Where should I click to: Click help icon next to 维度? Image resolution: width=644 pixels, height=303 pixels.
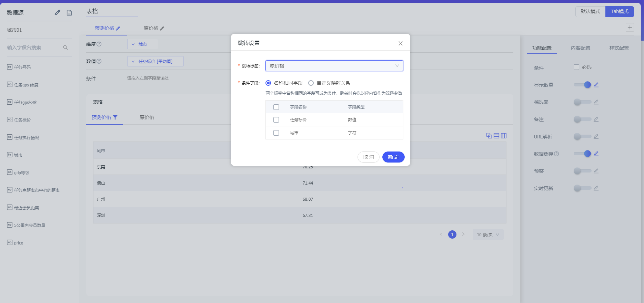coord(99,44)
